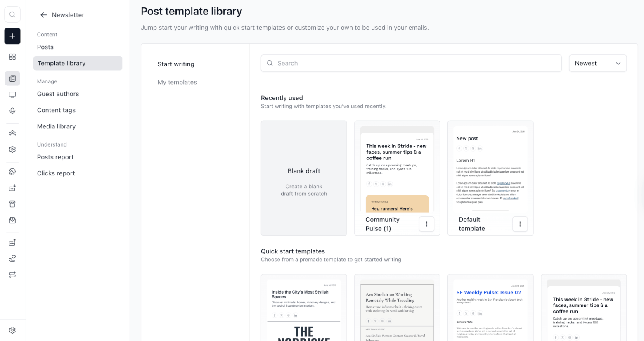Choose SF Weekly Pulse: Issue 02 template

click(490, 308)
